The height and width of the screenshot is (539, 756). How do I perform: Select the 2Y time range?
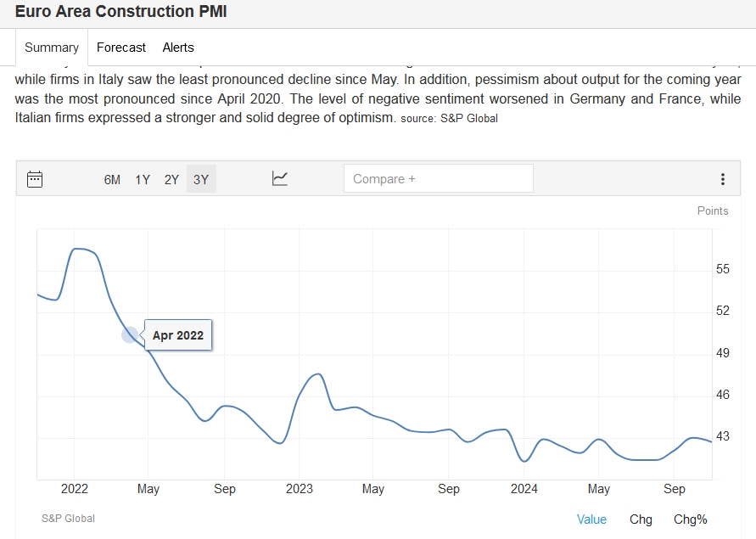(x=171, y=179)
